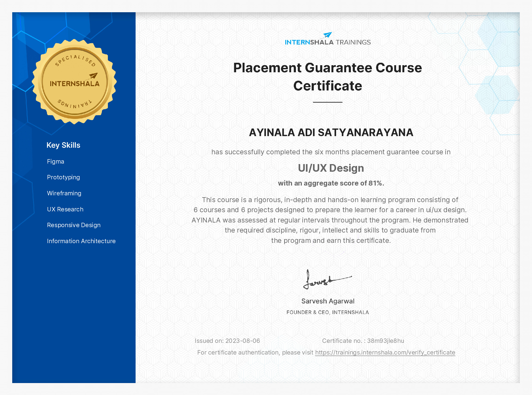Click the Key Skills heading

pos(63,145)
